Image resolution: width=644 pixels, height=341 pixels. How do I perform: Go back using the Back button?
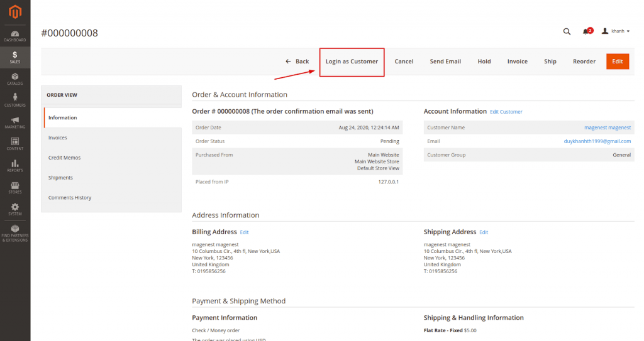pyautogui.click(x=297, y=62)
